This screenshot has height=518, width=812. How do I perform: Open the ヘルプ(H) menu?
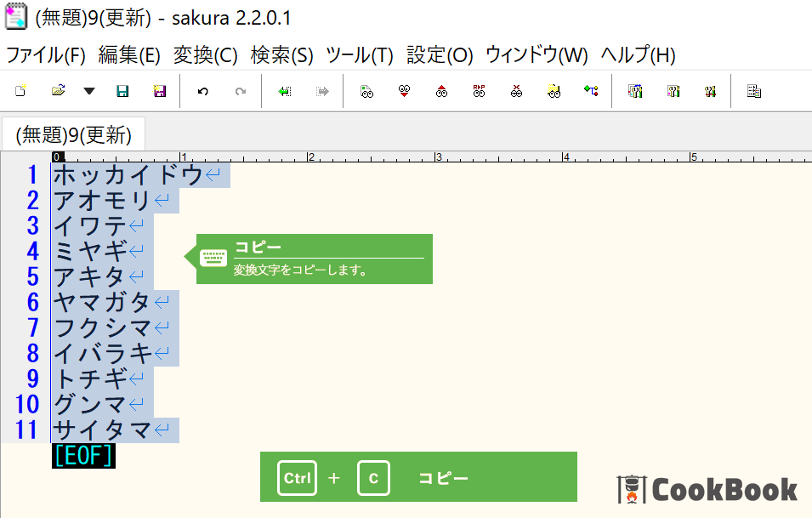[638, 55]
